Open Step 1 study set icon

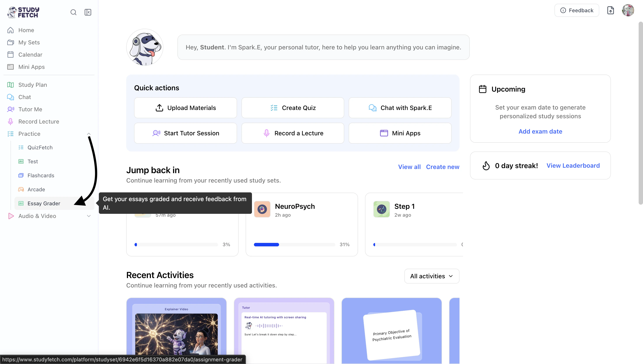381,209
